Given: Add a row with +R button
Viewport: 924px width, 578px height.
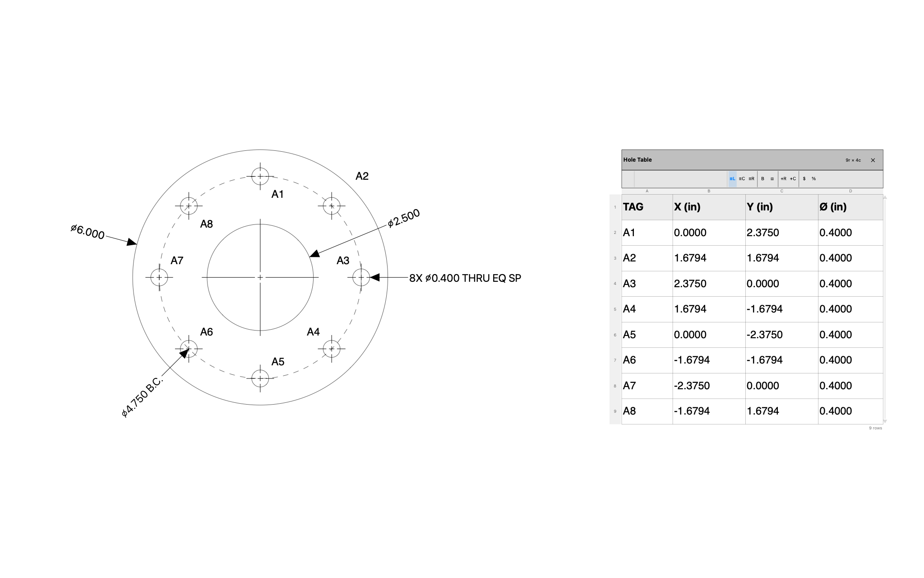Looking at the screenshot, I should (783, 179).
